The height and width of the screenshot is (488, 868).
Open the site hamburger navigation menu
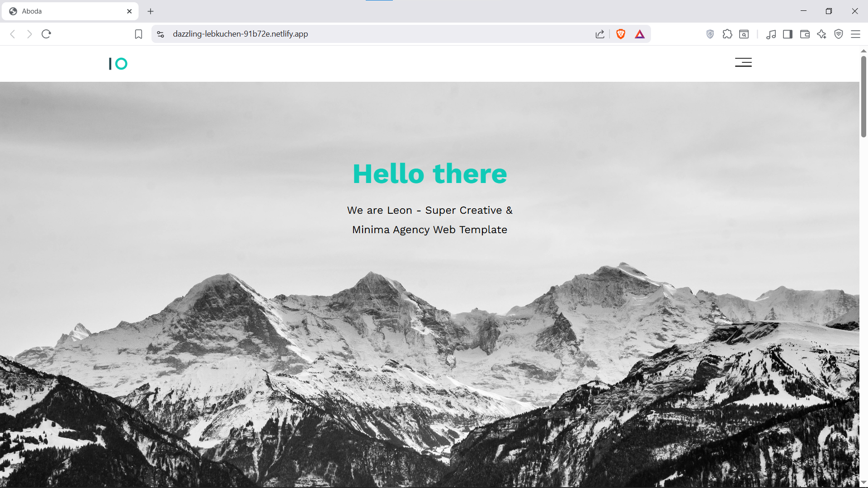pyautogui.click(x=743, y=62)
